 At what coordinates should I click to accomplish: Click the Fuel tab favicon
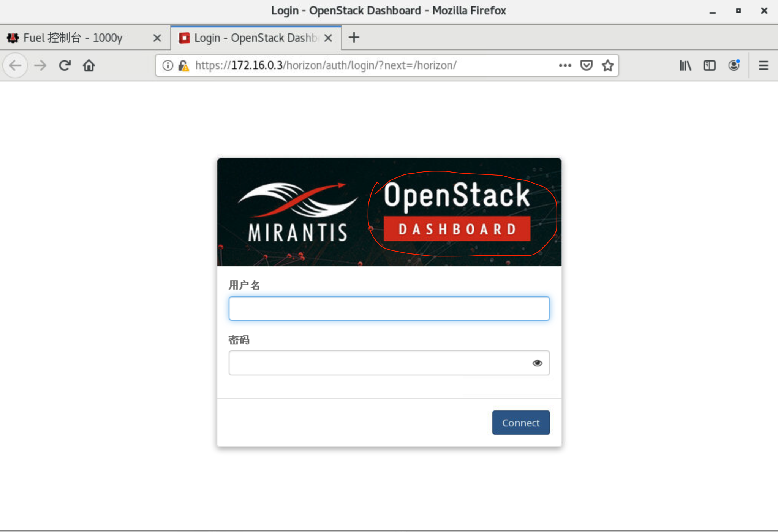point(13,38)
